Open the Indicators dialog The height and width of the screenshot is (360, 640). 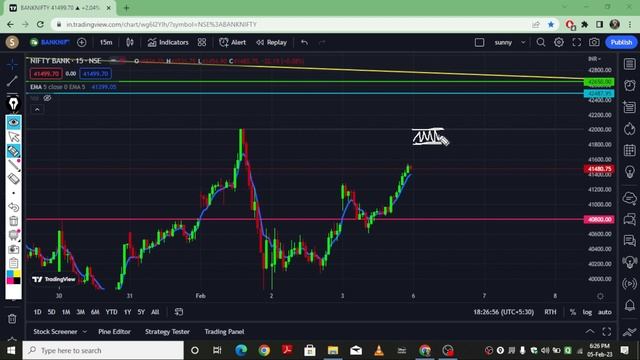(x=168, y=42)
